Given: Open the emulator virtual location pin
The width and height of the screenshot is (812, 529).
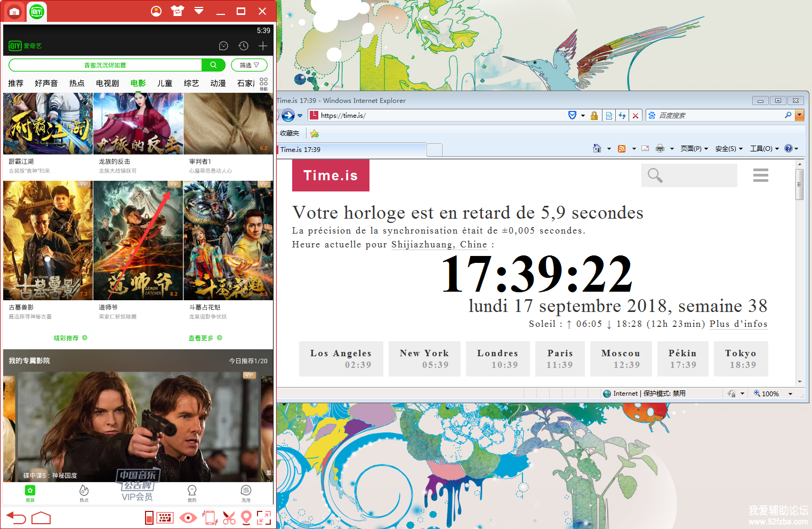Looking at the screenshot, I should pyautogui.click(x=246, y=518).
